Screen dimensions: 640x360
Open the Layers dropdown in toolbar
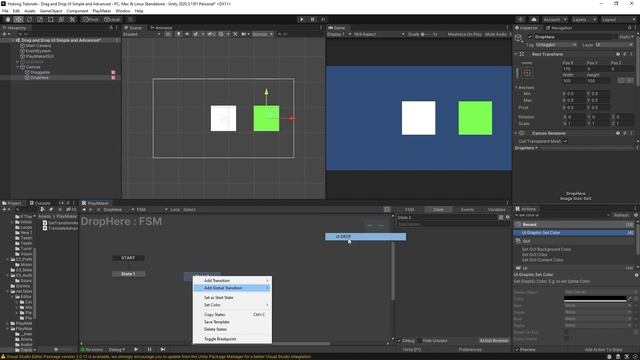(x=584, y=20)
